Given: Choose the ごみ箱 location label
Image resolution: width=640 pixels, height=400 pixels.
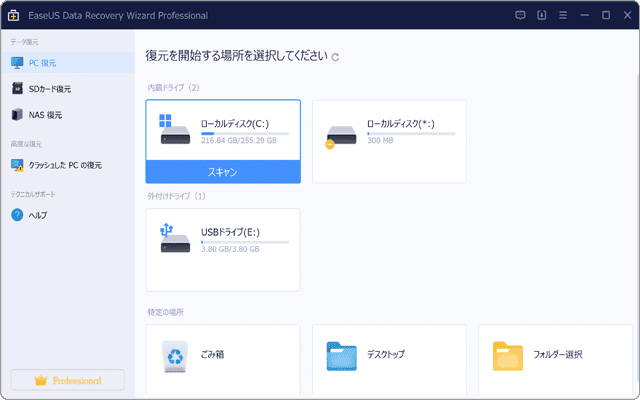Looking at the screenshot, I should pyautogui.click(x=212, y=354).
